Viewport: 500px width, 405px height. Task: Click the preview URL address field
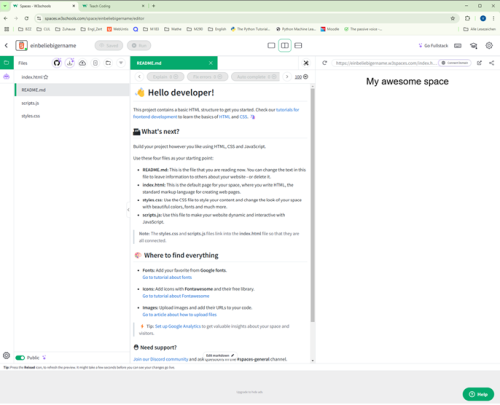click(x=385, y=63)
